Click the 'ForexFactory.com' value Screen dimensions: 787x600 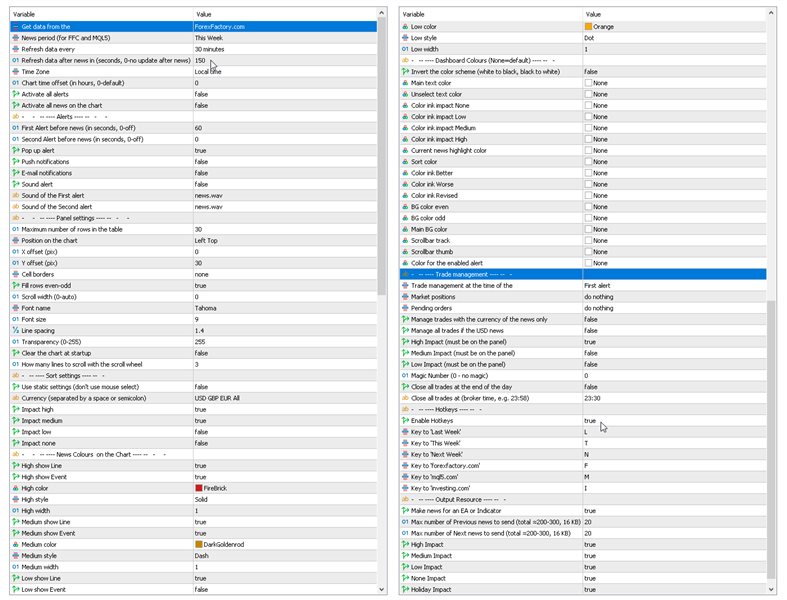[x=219, y=27]
